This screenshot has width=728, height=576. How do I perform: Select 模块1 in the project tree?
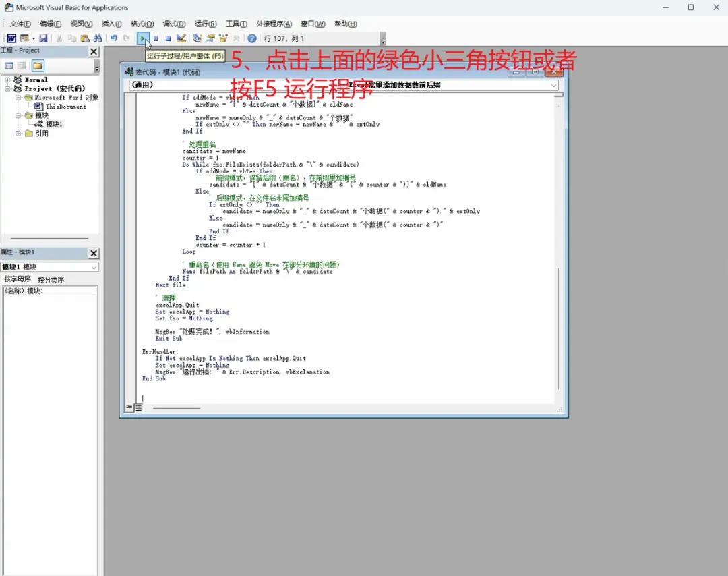coord(54,125)
